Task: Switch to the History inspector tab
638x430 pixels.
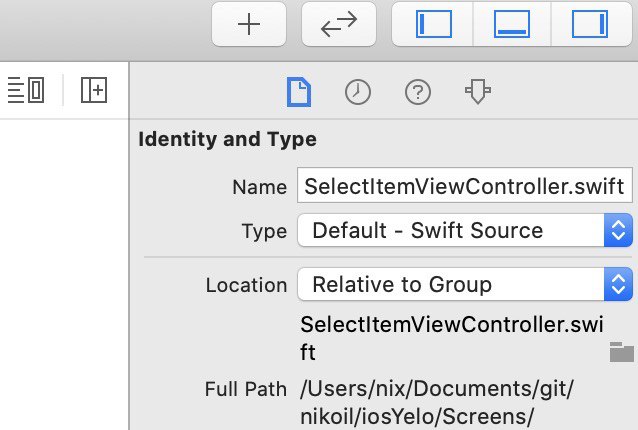Action: coord(358,92)
